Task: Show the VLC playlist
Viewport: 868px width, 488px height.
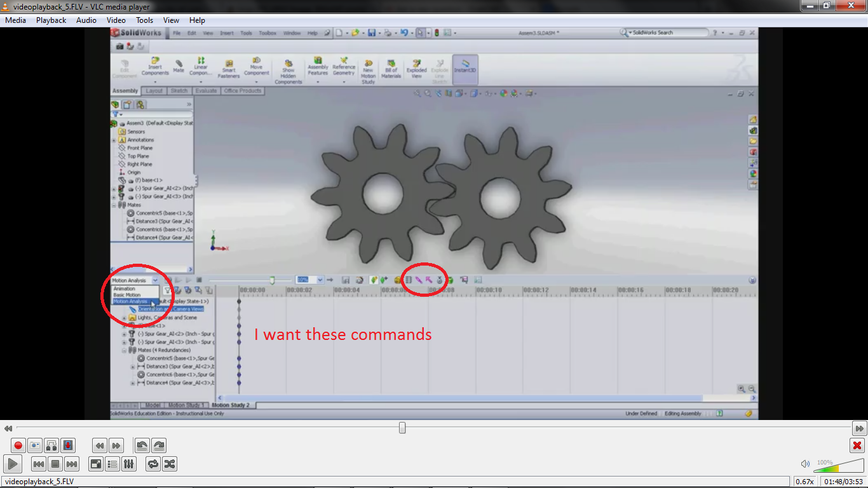Action: click(x=112, y=464)
